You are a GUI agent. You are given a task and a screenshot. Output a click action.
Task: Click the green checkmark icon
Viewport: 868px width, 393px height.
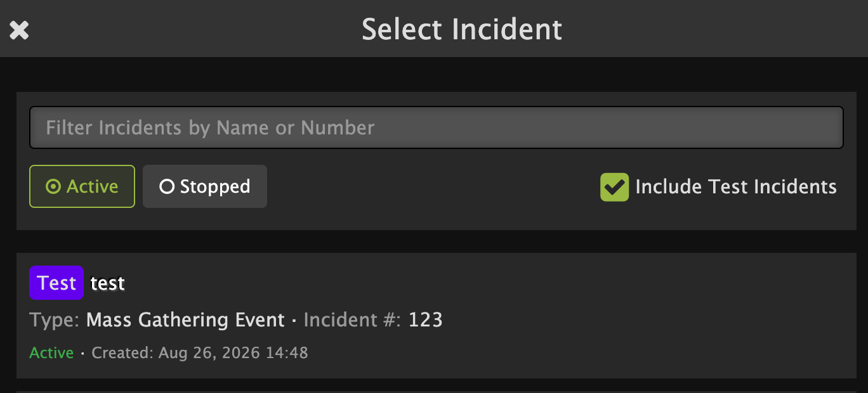click(614, 187)
